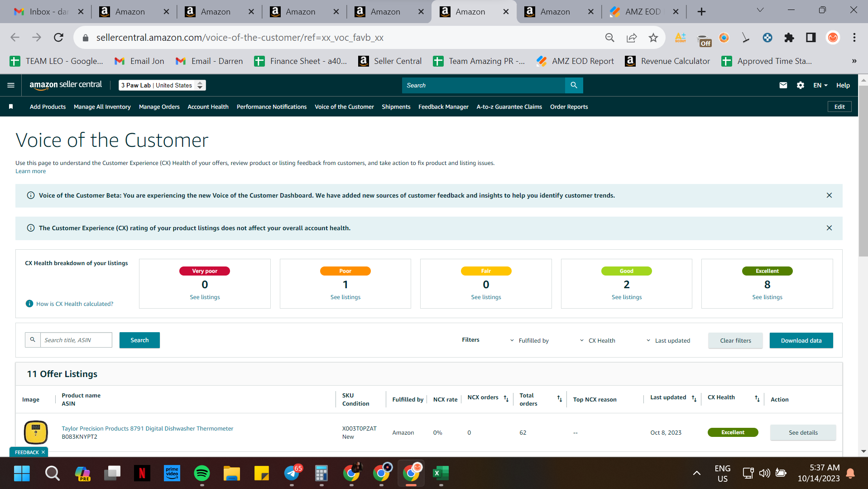Click Download data button
Viewport: 868px width, 489px height.
pos(801,340)
